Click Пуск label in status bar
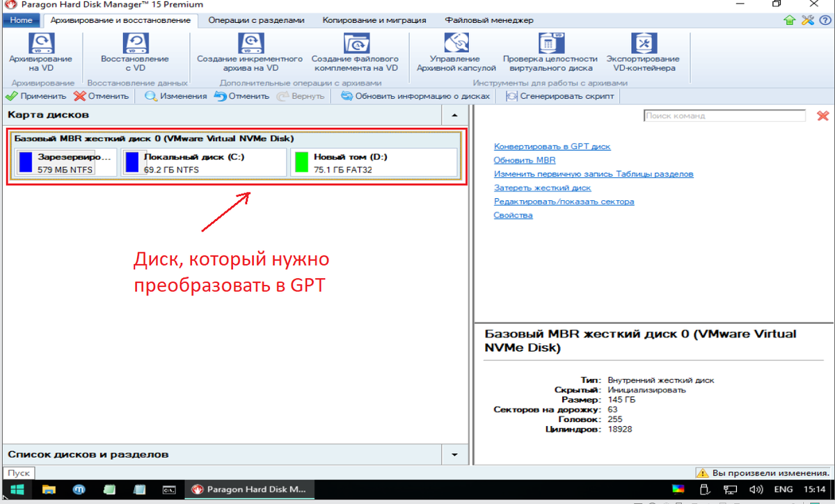Screen dimensions: 835x504 point(19,473)
